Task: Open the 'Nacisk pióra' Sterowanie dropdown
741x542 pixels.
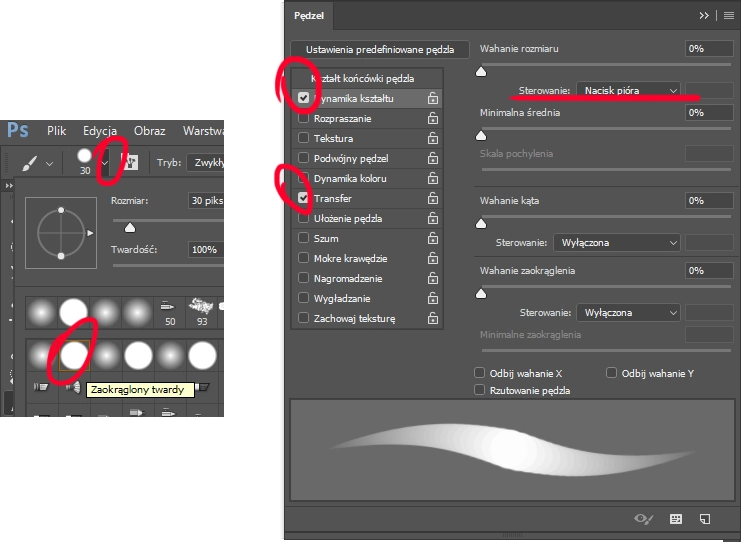Action: coord(628,90)
